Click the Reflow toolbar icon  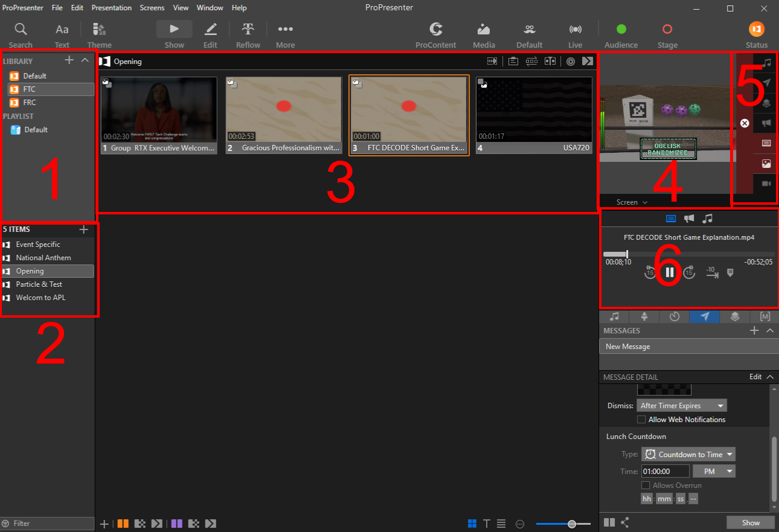click(248, 30)
